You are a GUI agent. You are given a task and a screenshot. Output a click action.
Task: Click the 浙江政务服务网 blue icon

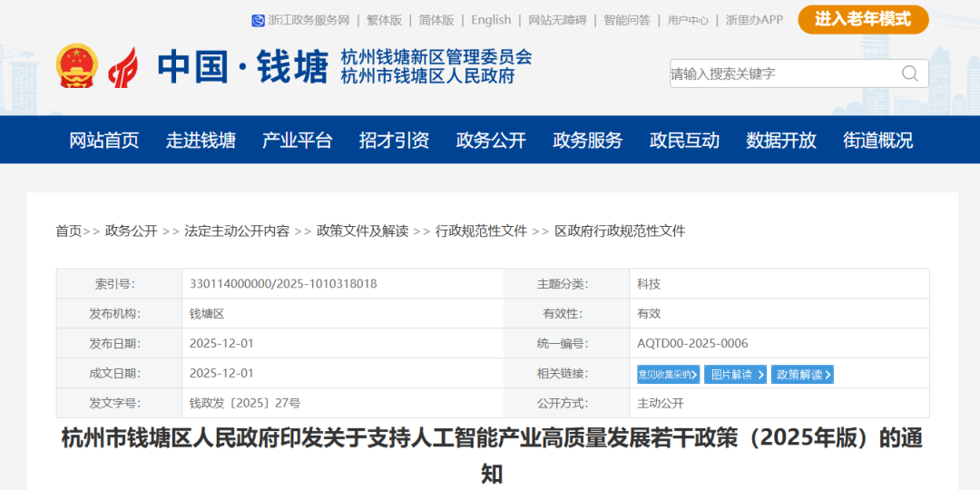coord(258,20)
